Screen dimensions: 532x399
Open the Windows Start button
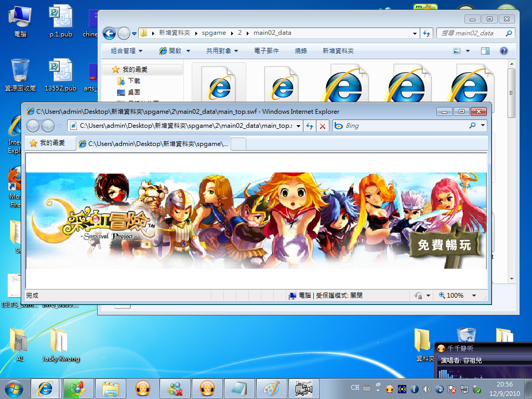(14, 389)
